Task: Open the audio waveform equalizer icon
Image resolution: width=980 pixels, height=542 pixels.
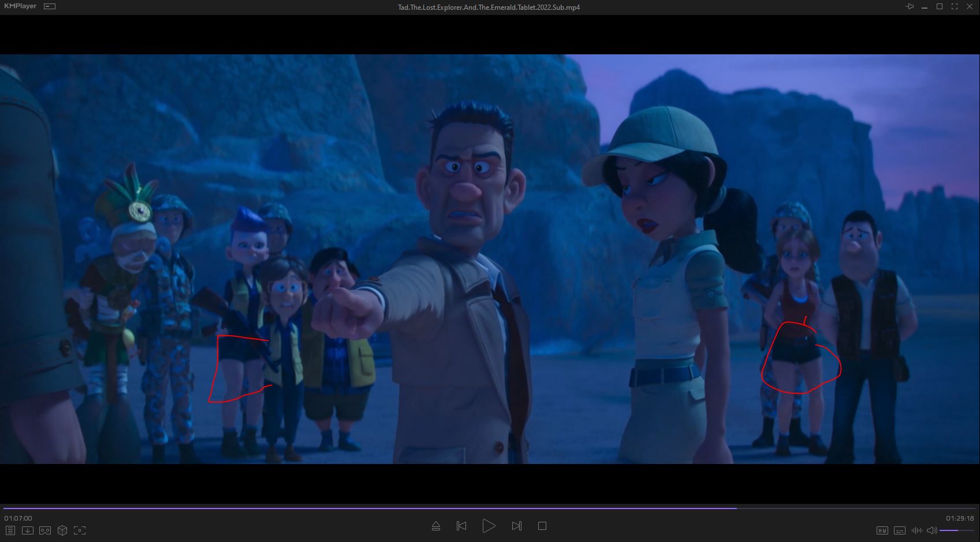Action: [916, 530]
